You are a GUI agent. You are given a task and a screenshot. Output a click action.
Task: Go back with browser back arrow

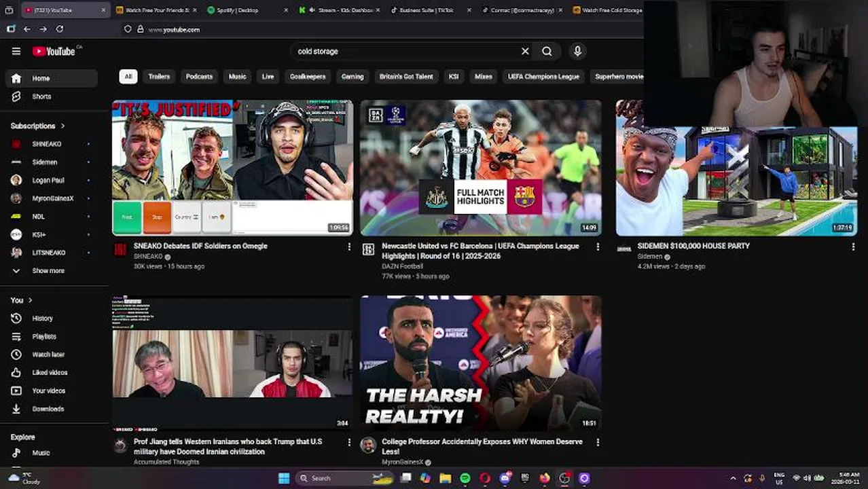click(x=27, y=29)
